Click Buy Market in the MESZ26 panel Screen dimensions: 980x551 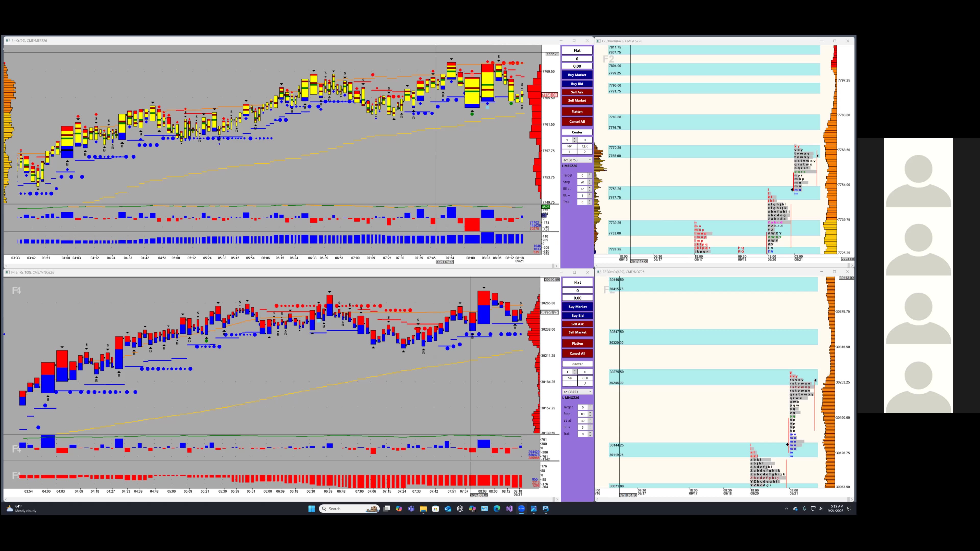577,75
